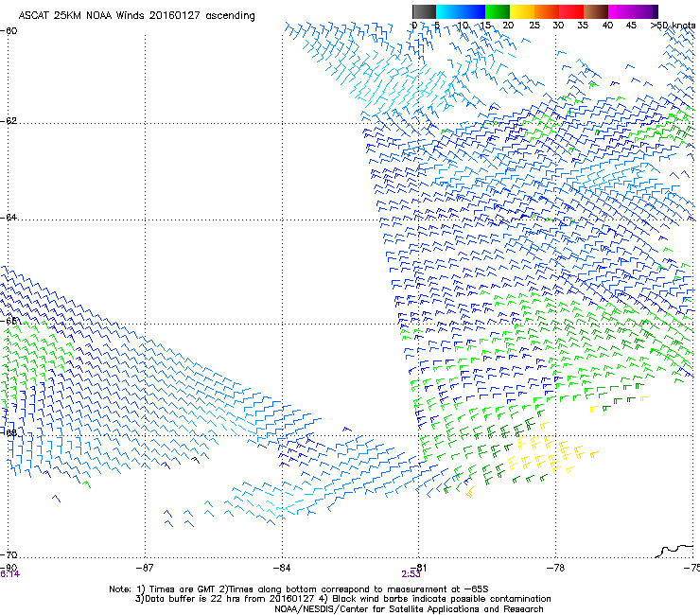Image resolution: width=700 pixels, height=615 pixels.
Task: Click the '-70' latitude label
Action: click(9, 555)
